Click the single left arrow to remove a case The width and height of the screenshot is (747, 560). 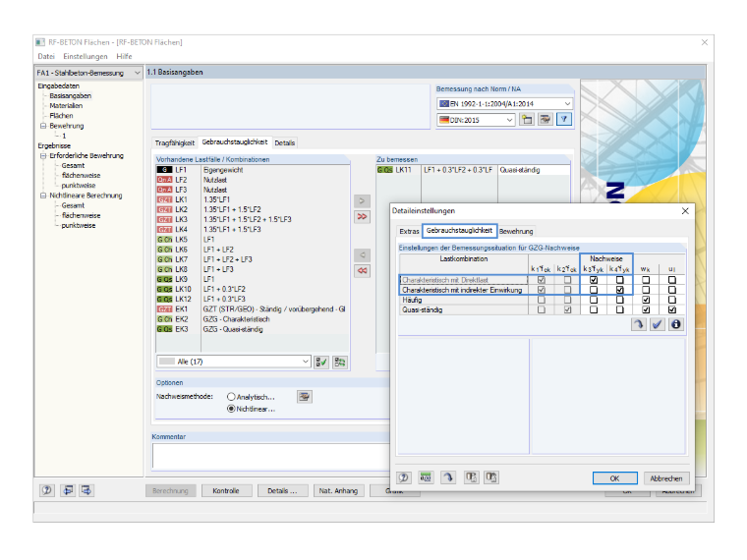(x=362, y=255)
